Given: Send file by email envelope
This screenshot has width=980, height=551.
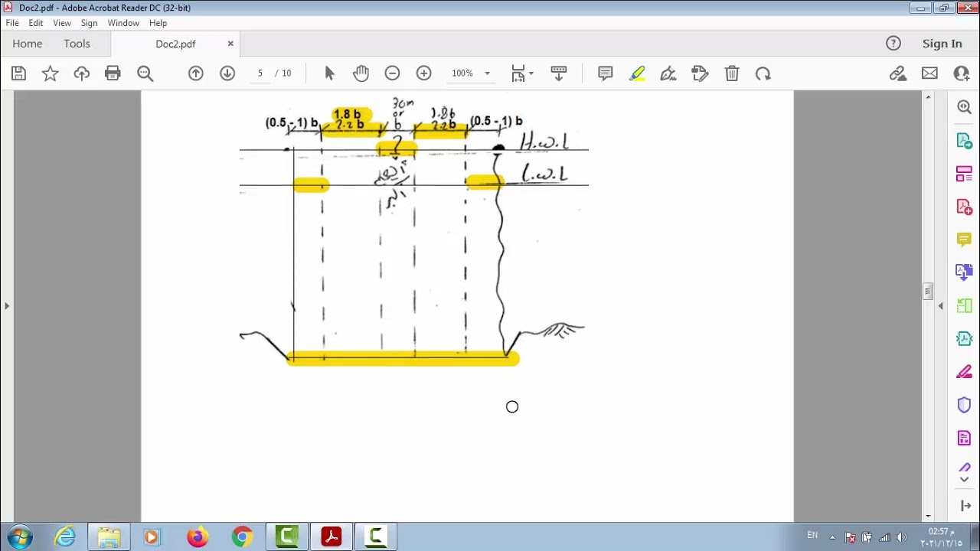Looking at the screenshot, I should 929,73.
